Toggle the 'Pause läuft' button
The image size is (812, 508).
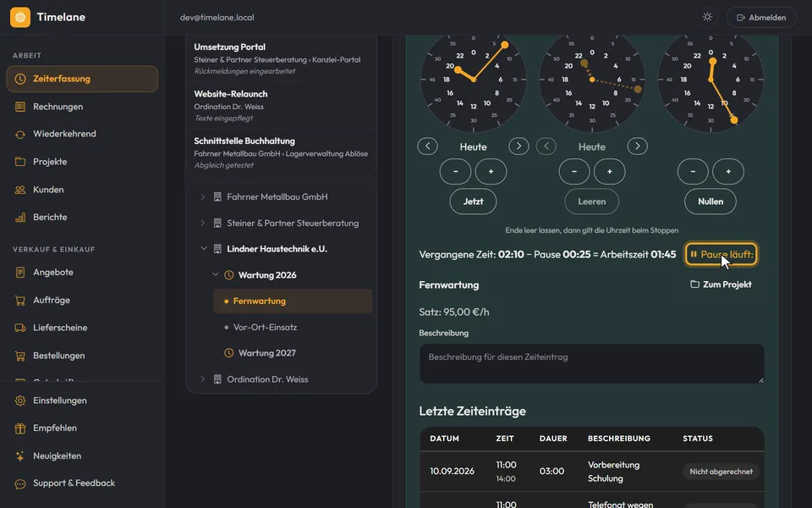tap(721, 255)
